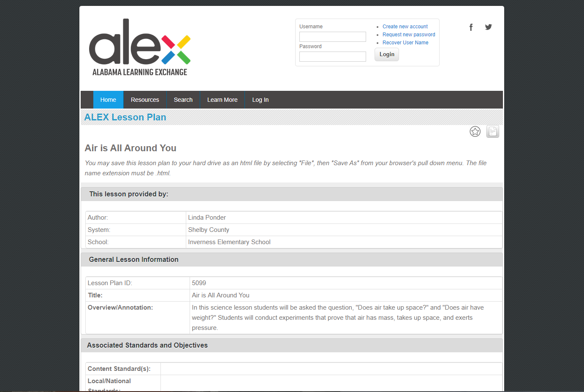
Task: Open the Twitter bird icon
Action: click(488, 27)
